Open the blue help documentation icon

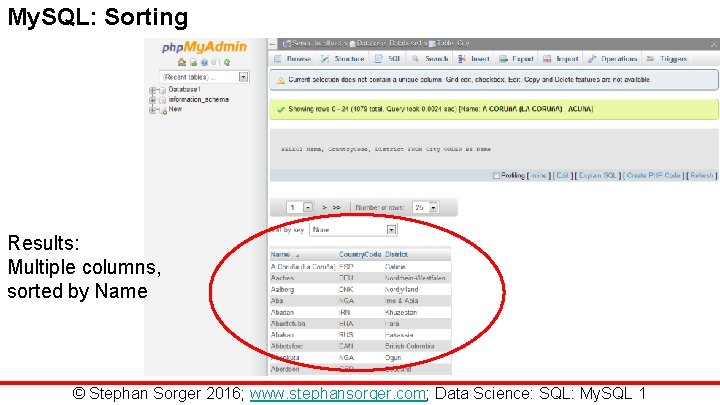coord(204,62)
